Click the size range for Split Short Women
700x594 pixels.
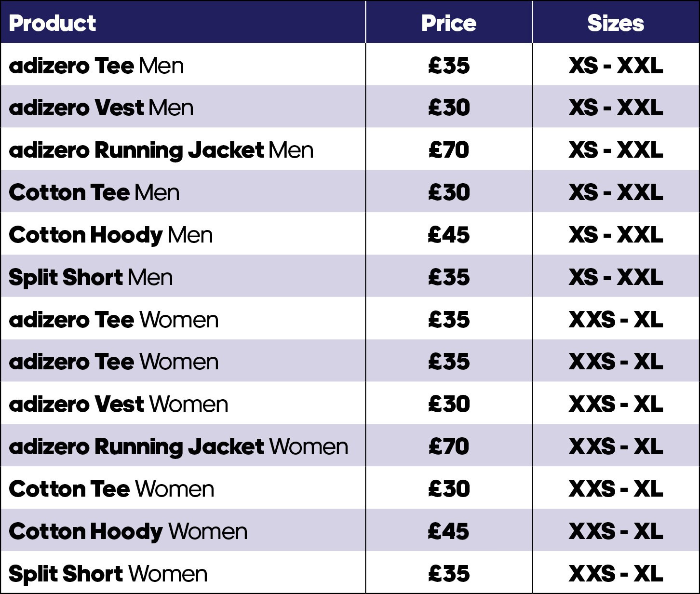pyautogui.click(x=615, y=574)
